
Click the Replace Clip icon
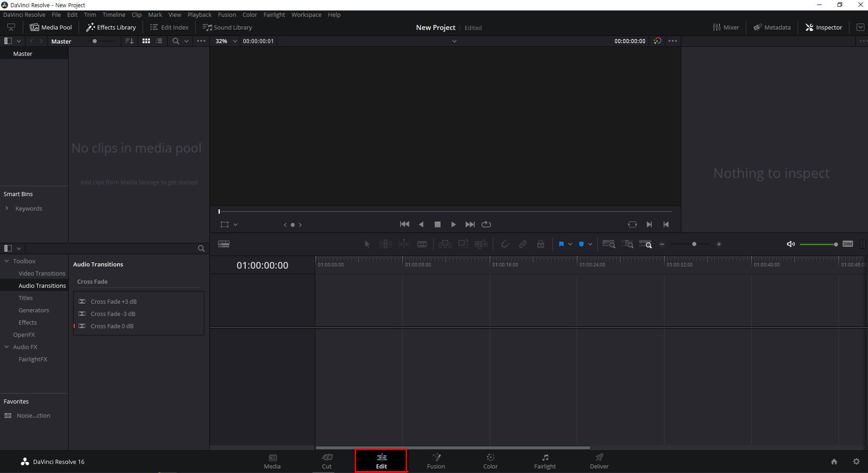(481, 244)
